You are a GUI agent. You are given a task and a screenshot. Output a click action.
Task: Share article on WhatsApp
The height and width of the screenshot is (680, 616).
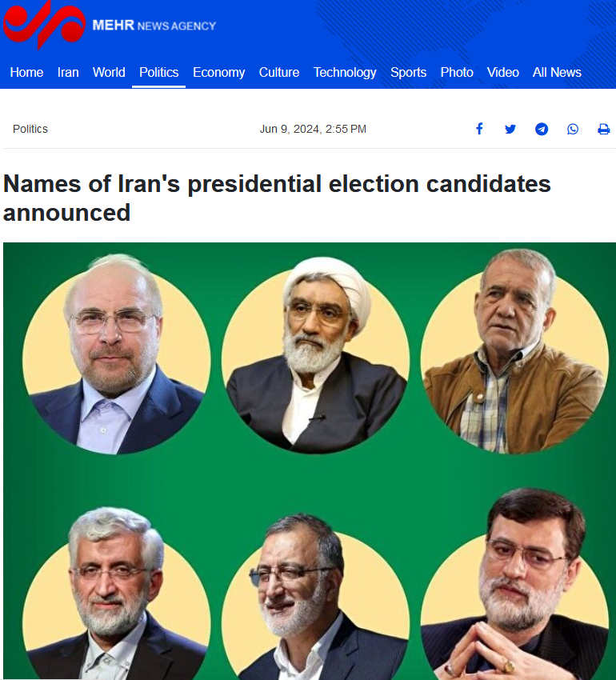click(573, 129)
